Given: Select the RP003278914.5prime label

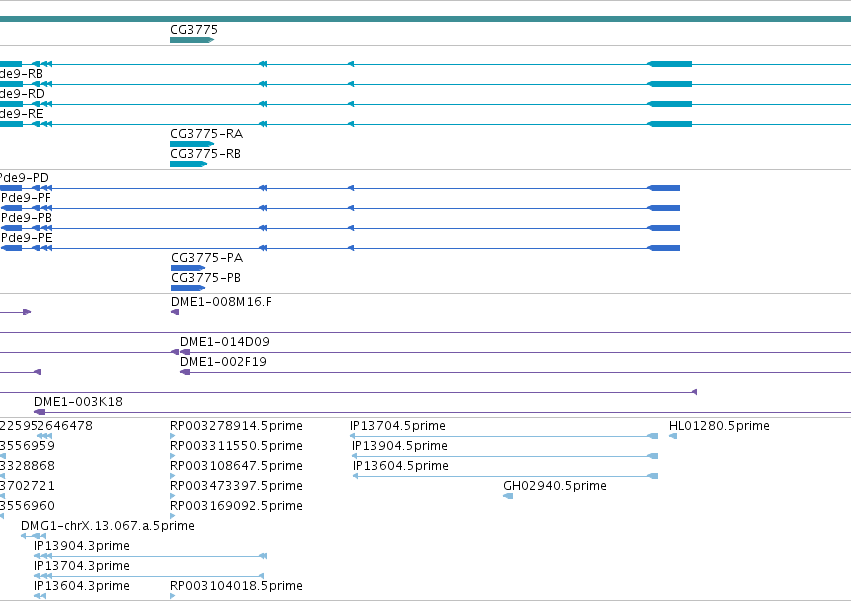Looking at the screenshot, I should point(236,426).
